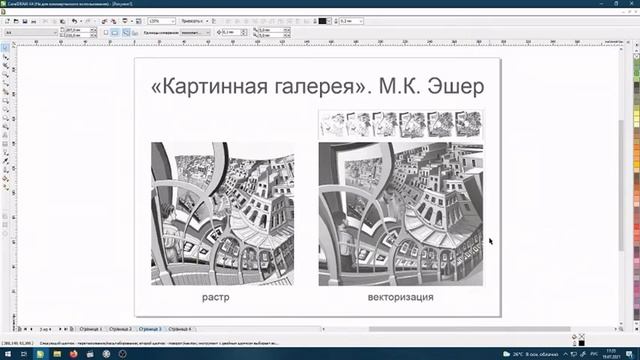Image resolution: width=640 pixels, height=360 pixels.
Task: Select the Artistic Media tool
Action: click(x=5, y=92)
